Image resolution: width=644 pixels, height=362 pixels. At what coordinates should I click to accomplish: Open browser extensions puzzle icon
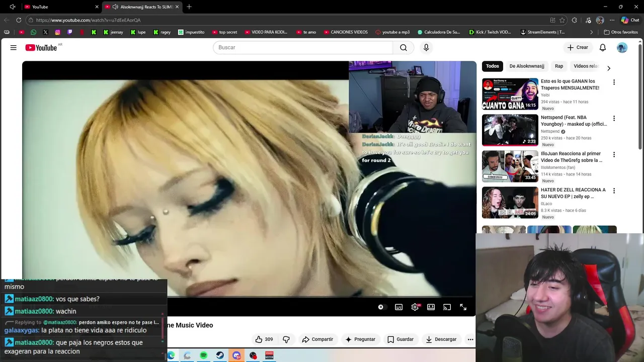(575, 20)
